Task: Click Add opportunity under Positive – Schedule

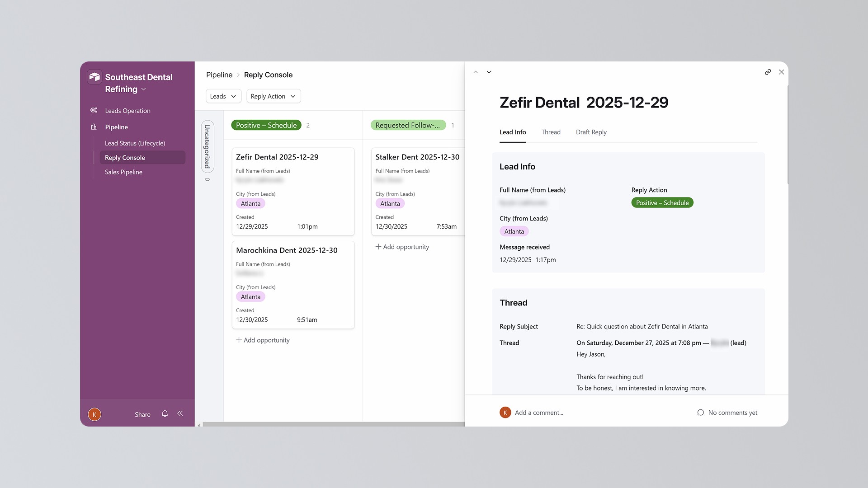Action: coord(263,340)
